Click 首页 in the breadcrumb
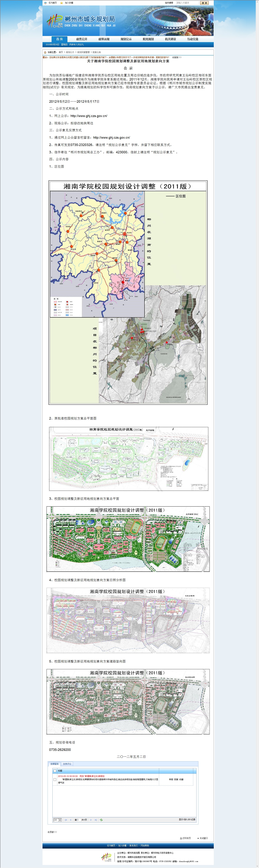Image resolution: width=259 pixels, height=868 pixels. 61,52
